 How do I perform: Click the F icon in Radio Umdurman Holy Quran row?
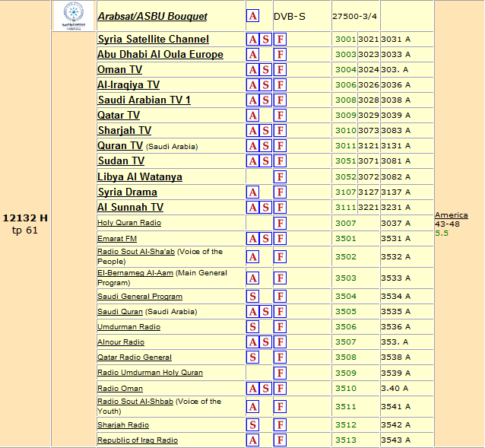click(x=280, y=373)
